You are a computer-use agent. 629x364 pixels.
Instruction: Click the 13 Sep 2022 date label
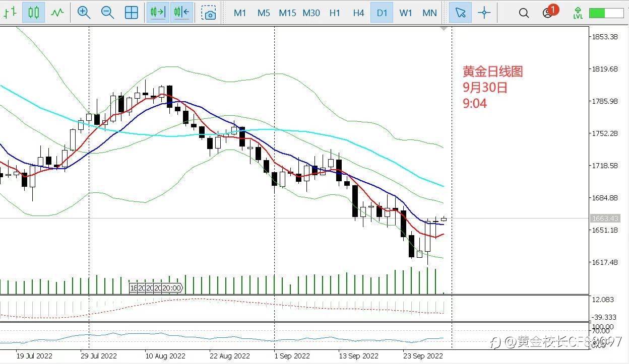click(x=359, y=356)
